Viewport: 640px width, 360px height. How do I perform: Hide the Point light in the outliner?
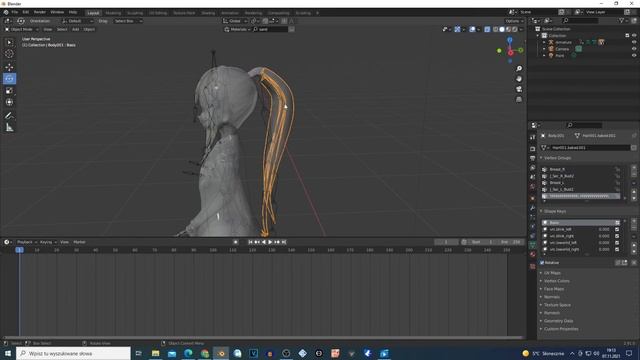(x=634, y=55)
